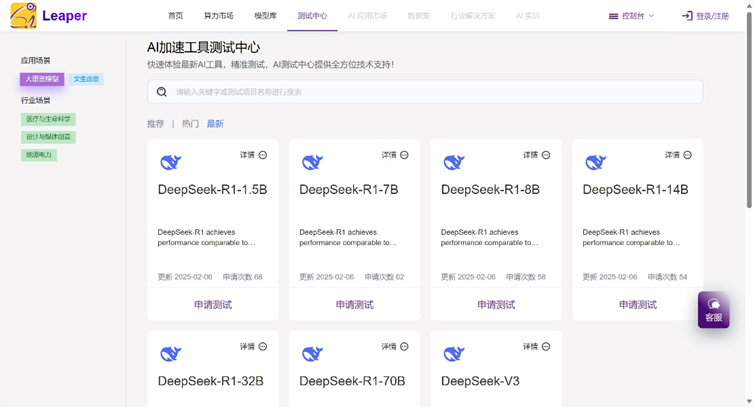The height and width of the screenshot is (407, 753).
Task: Click the DeepSeek-V3 title
Action: pos(480,381)
